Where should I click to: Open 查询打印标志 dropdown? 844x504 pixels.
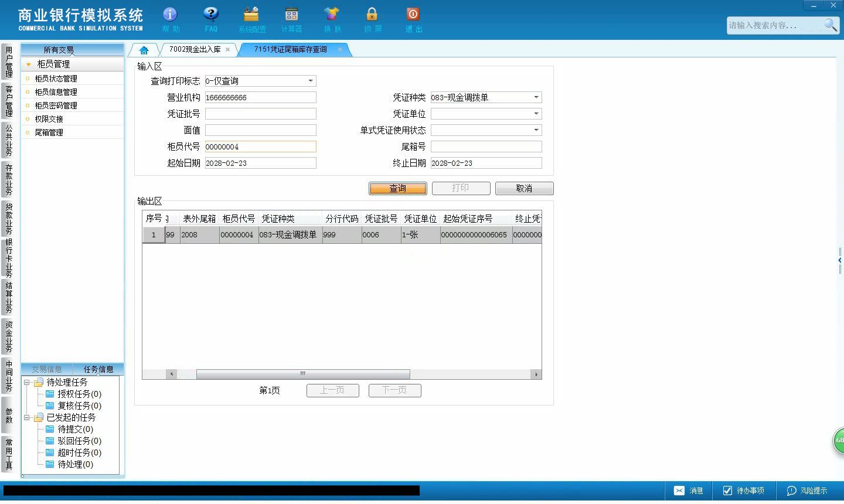311,81
